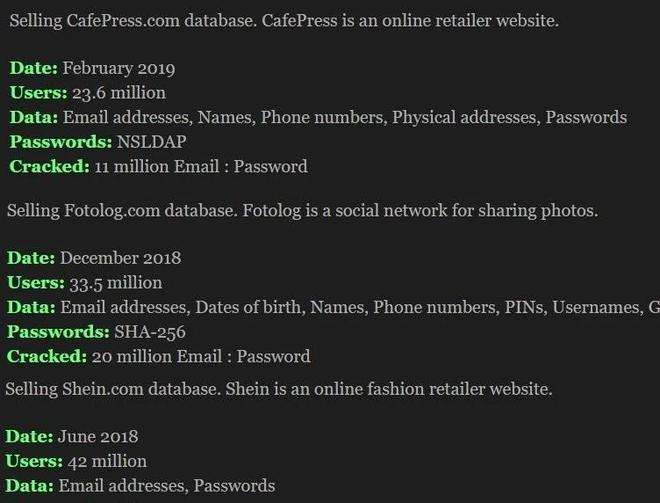The image size is (660, 503).
Task: Click the '23.6 million' users value
Action: coord(119,93)
